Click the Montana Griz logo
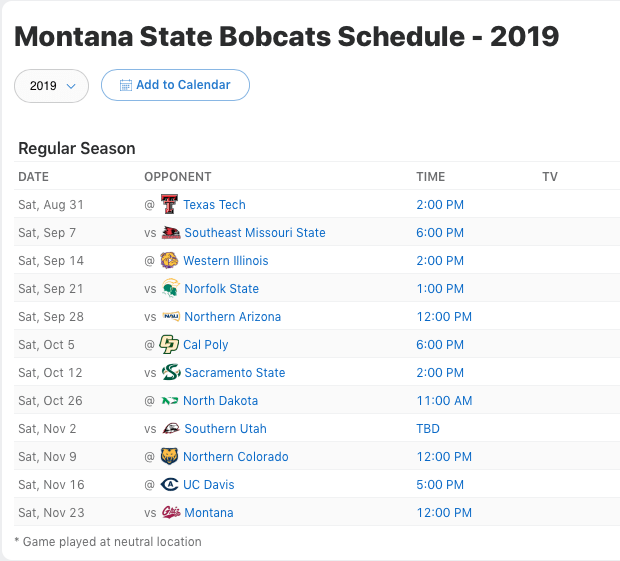This screenshot has width=620, height=561. (x=171, y=512)
